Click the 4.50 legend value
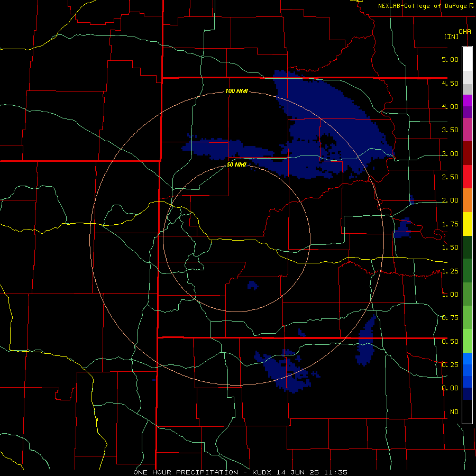The width and height of the screenshot is (476, 476). point(450,83)
